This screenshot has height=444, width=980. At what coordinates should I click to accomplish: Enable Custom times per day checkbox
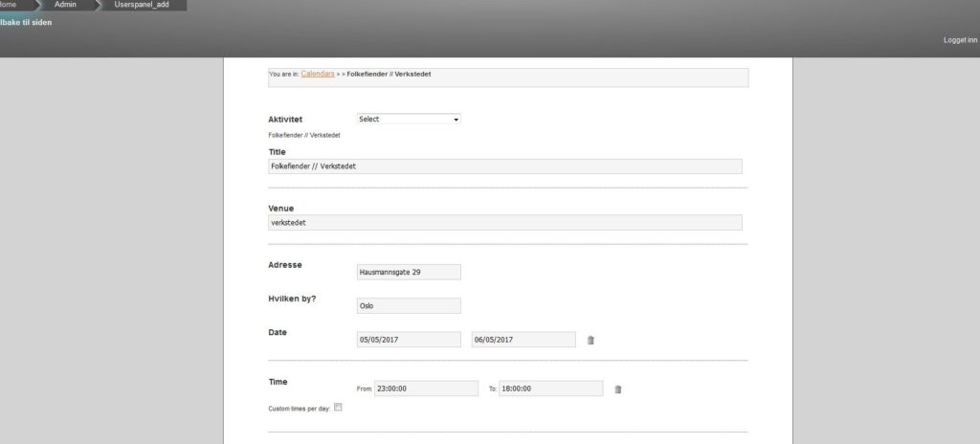[337, 408]
